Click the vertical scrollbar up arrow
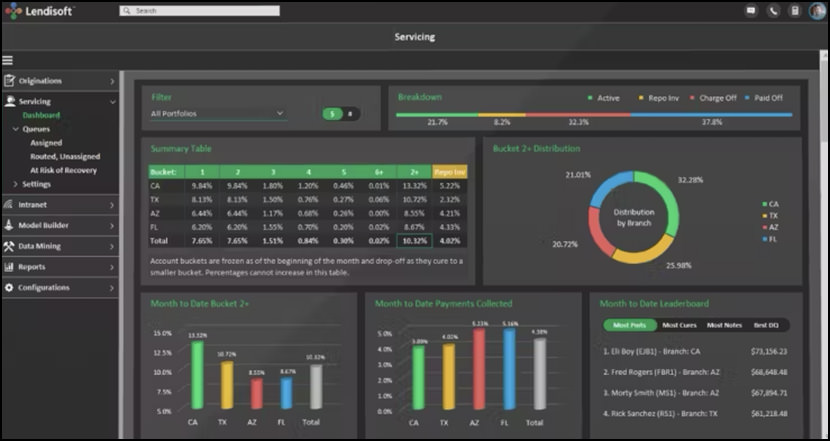 [x=824, y=55]
